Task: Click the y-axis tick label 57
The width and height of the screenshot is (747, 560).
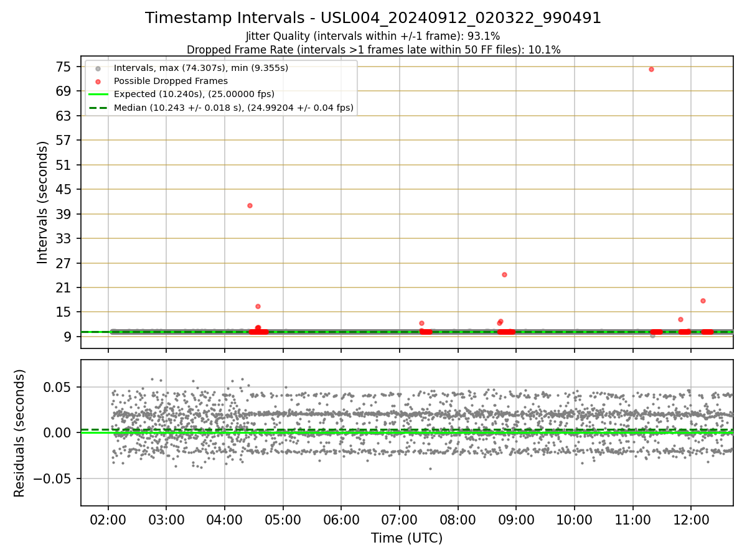Action: (64, 140)
